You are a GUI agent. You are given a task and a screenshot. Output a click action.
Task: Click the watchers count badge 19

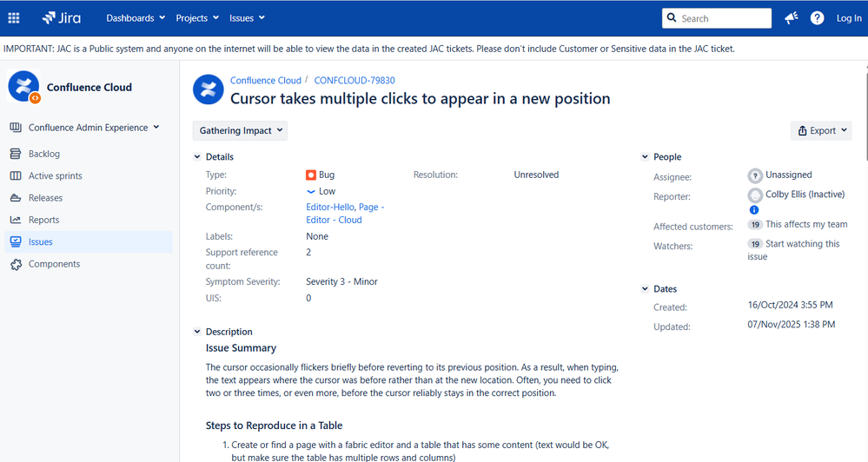(x=755, y=244)
